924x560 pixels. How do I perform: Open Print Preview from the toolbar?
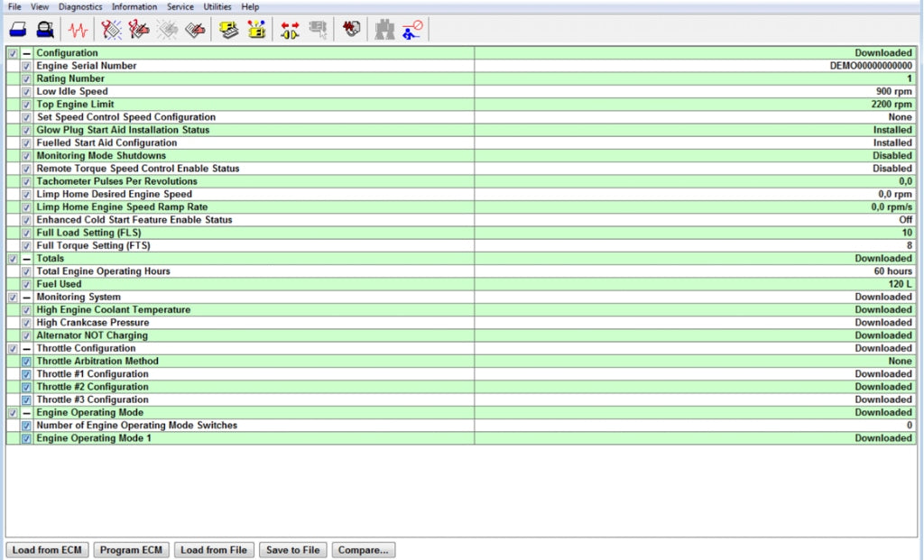(44, 30)
